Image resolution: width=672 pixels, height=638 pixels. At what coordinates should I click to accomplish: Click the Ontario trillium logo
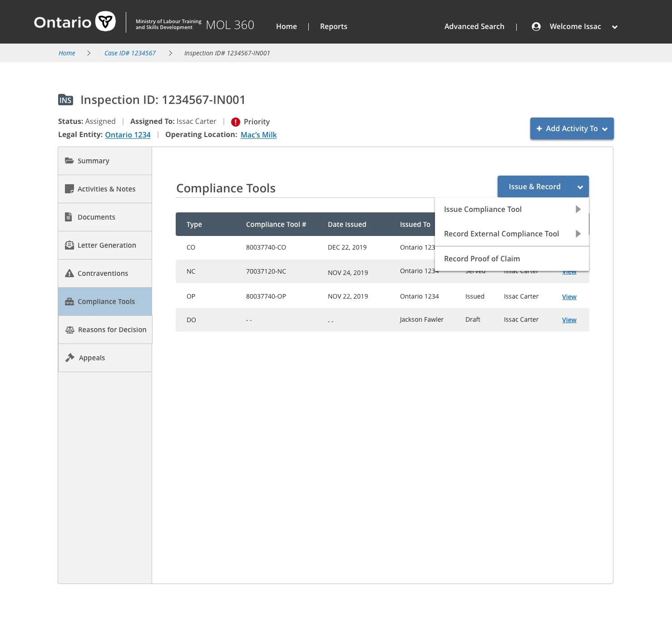point(105,21)
